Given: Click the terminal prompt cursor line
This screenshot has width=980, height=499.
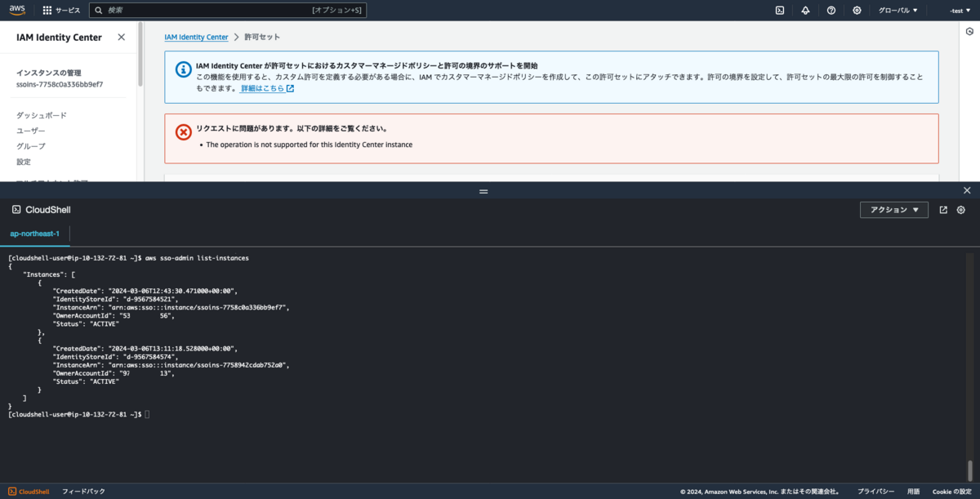Looking at the screenshot, I should 78,415.
